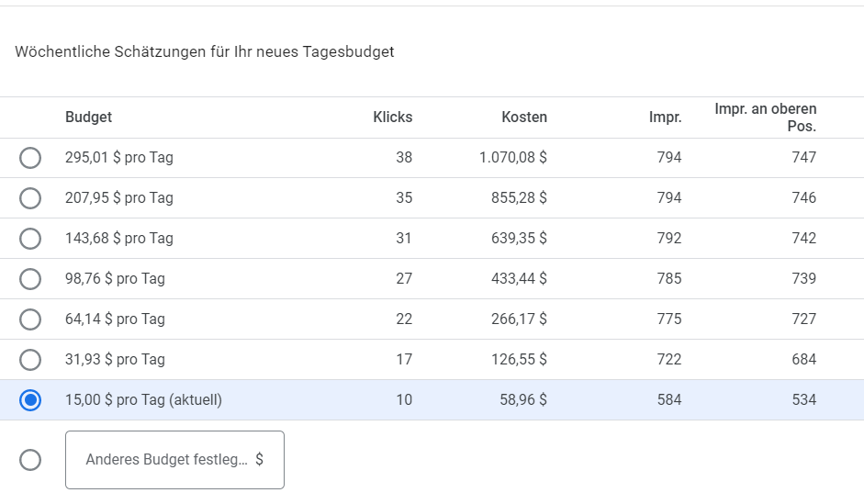Choose the 31,93 $ pro Tag budget
The height and width of the screenshot is (504, 864).
30,360
